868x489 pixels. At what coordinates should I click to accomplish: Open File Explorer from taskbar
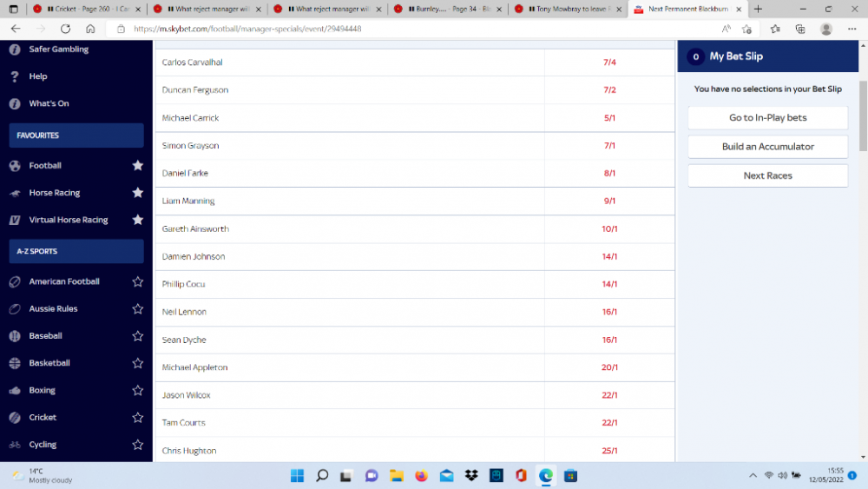tap(397, 476)
